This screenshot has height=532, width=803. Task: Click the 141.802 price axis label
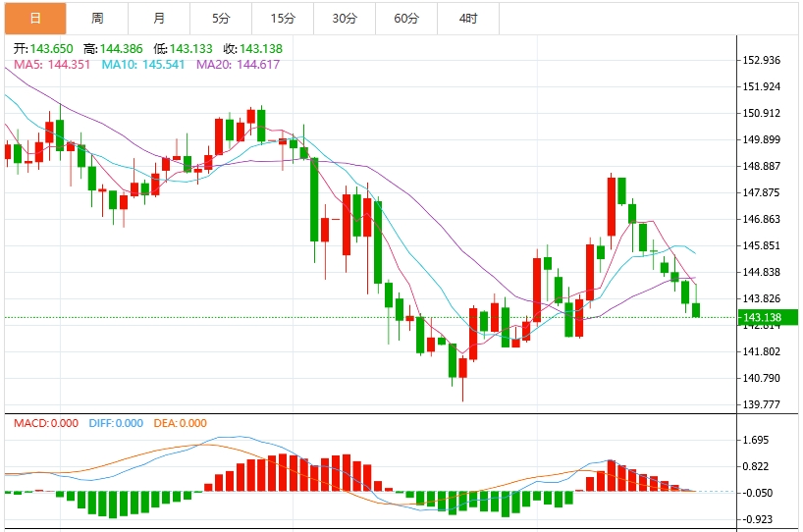pyautogui.click(x=762, y=351)
